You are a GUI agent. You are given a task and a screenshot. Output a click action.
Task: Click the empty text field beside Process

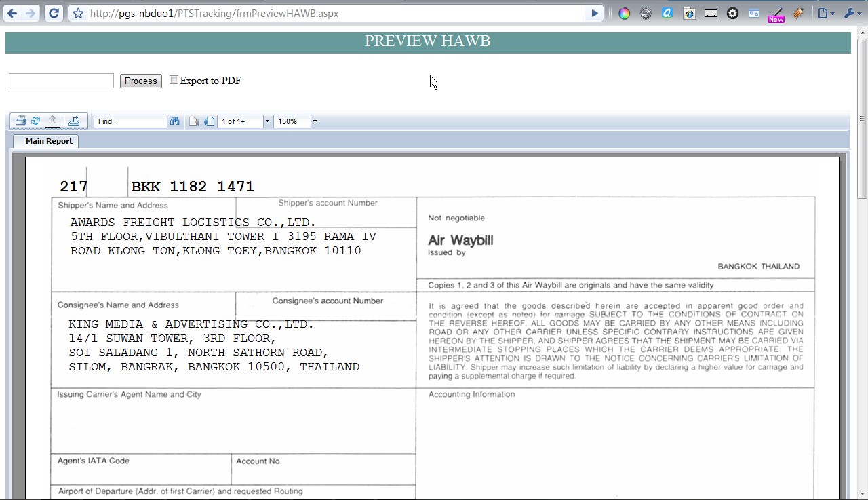tap(61, 81)
